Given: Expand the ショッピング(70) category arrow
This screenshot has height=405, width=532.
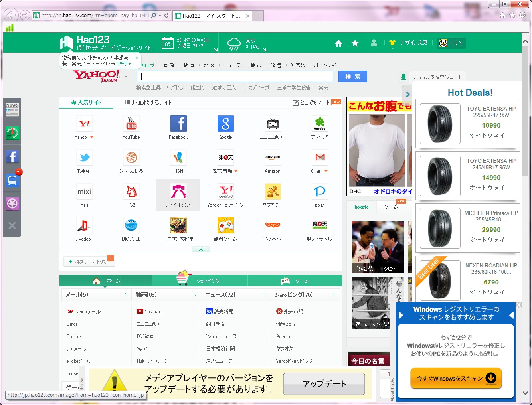Looking at the screenshot, I should 334,295.
